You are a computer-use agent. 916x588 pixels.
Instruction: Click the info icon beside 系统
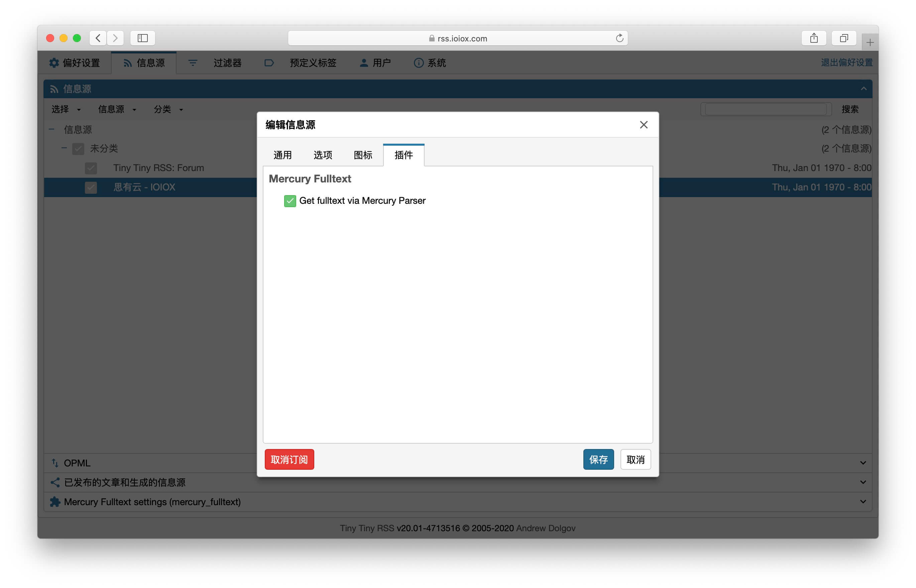click(419, 63)
